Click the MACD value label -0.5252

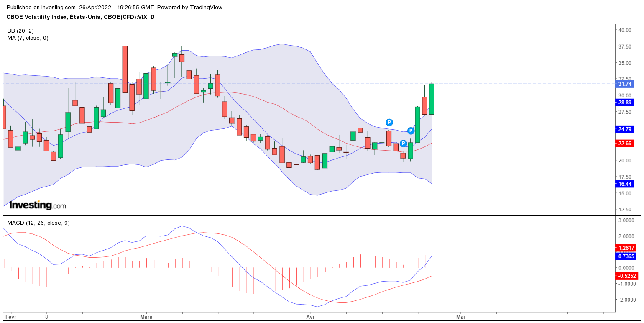coord(626,276)
